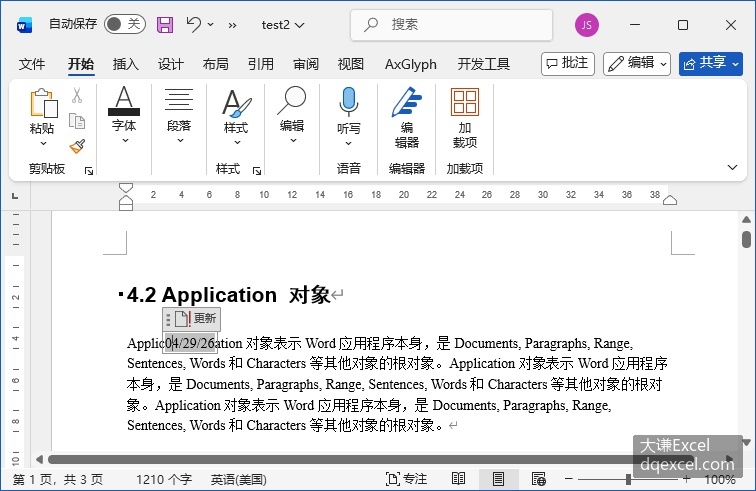Click the heading 4.2 Application 对象

(x=228, y=295)
